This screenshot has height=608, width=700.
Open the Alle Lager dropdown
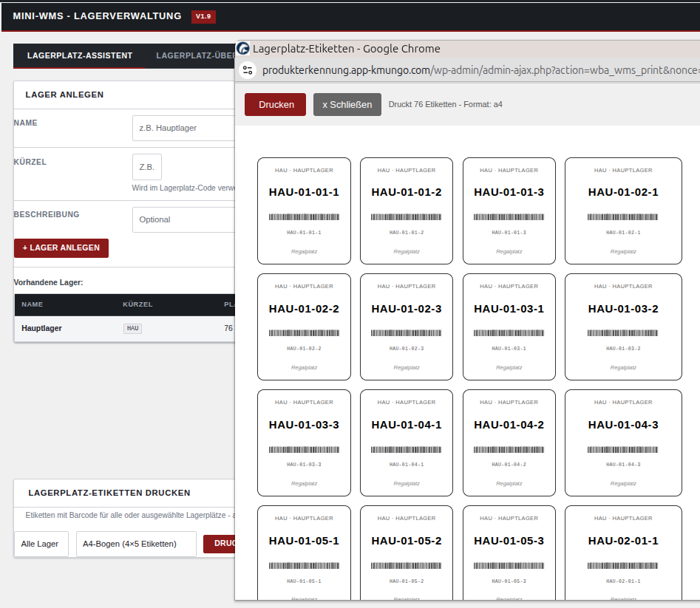point(41,544)
